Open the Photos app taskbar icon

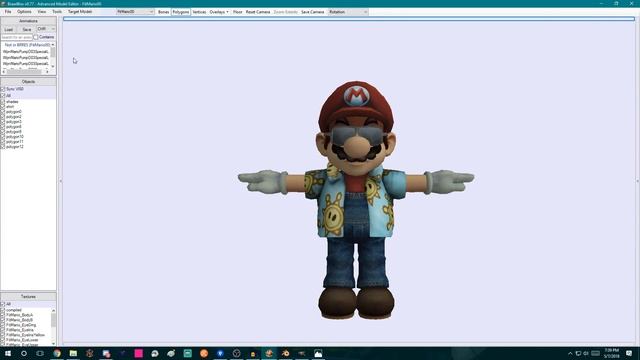pos(318,353)
